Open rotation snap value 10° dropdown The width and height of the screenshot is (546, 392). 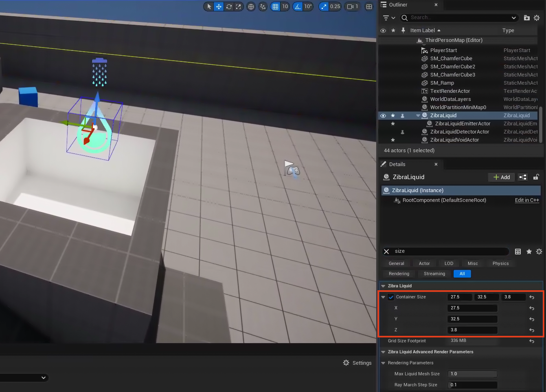pos(308,7)
